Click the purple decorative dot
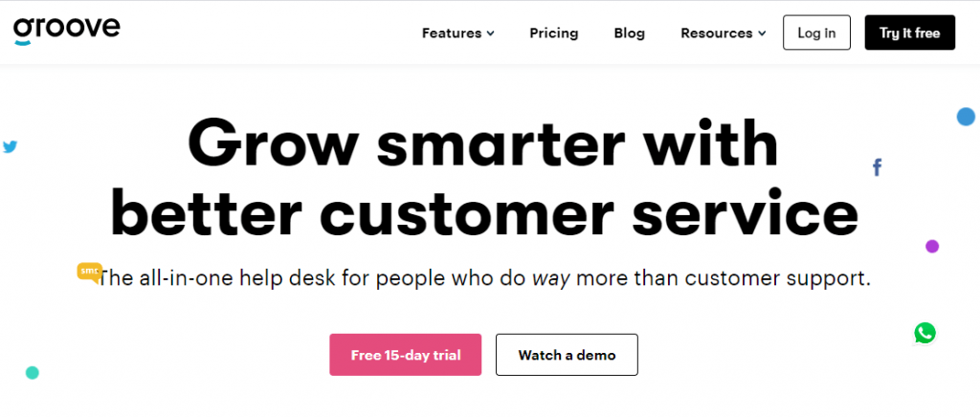980x417 pixels. point(932,246)
